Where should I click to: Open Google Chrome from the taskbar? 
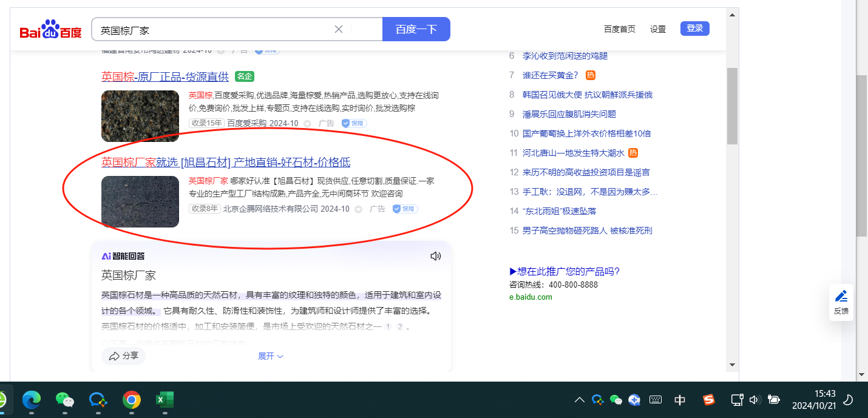[132, 400]
